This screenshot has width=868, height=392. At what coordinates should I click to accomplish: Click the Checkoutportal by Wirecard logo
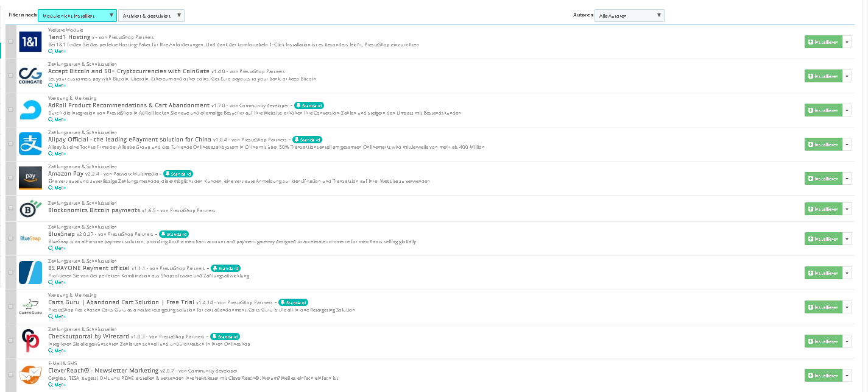[30, 341]
